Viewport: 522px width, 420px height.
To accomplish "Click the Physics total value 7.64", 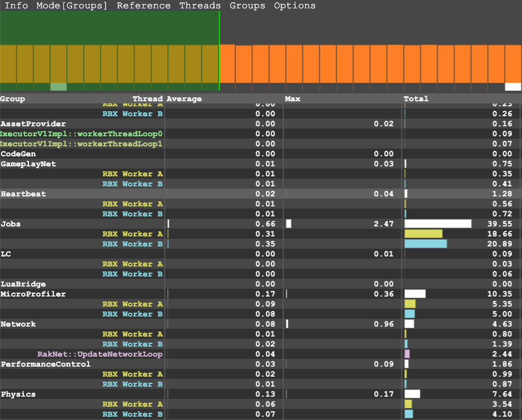I will [x=503, y=394].
